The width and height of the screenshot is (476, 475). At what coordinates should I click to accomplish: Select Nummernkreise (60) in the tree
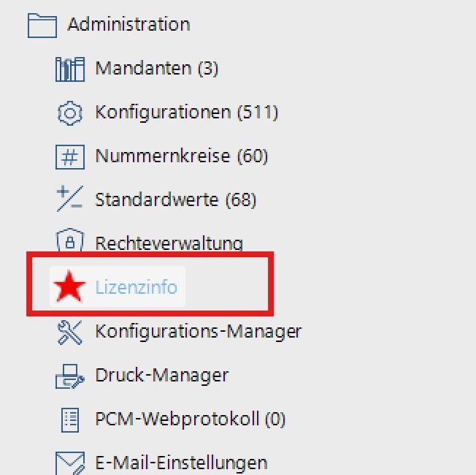click(x=181, y=156)
